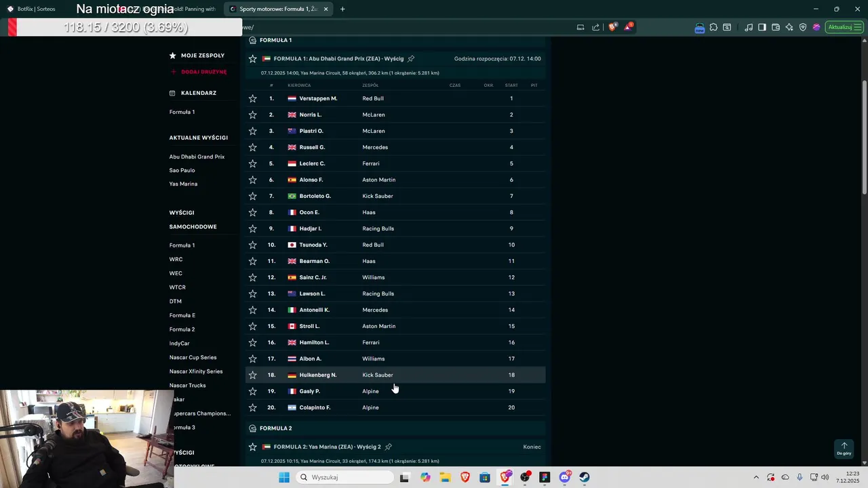Click the Kalendarz calendar icon in sidebar
The height and width of the screenshot is (488, 868).
(x=172, y=93)
